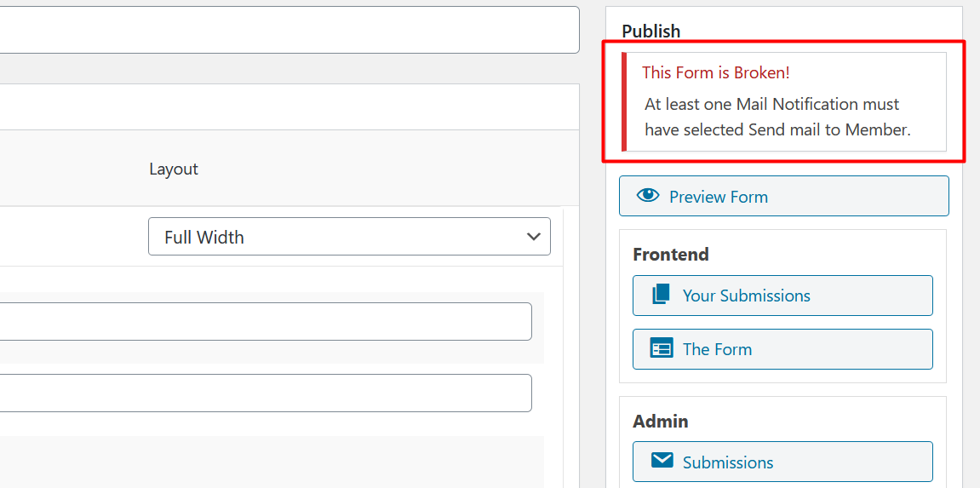Open the Full Width layout dropdown
Screen dimensions: 980x488
(341, 237)
